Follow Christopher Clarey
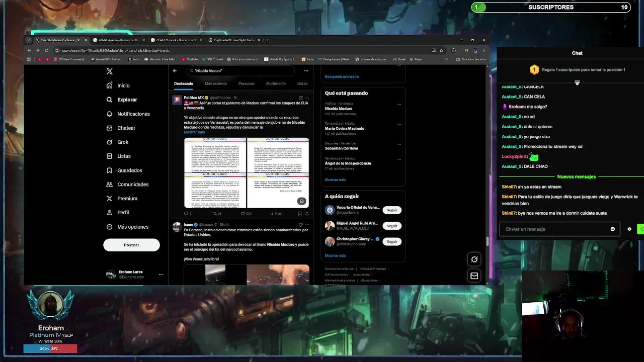The image size is (644, 362). [x=392, y=241]
